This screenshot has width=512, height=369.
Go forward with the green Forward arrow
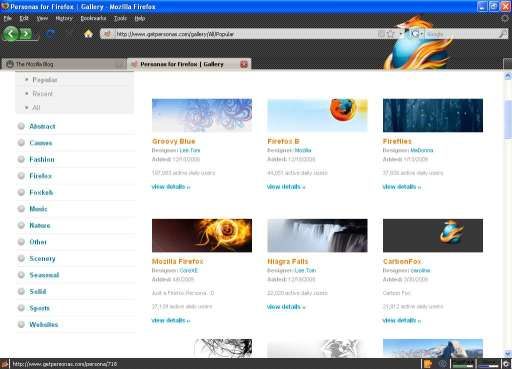tap(26, 34)
